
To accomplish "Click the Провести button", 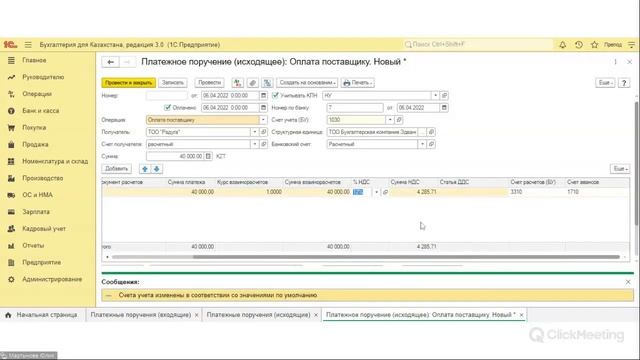I will [209, 82].
